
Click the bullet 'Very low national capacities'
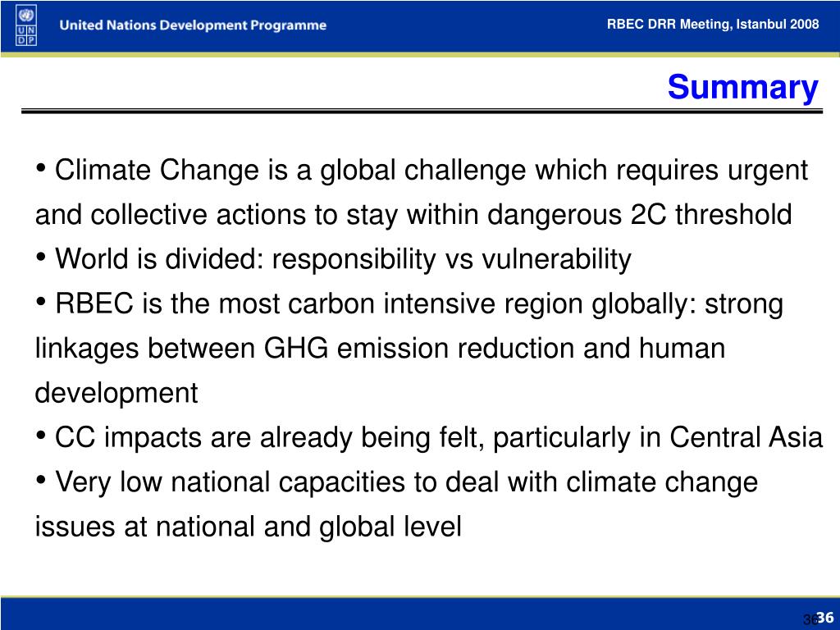click(x=396, y=482)
